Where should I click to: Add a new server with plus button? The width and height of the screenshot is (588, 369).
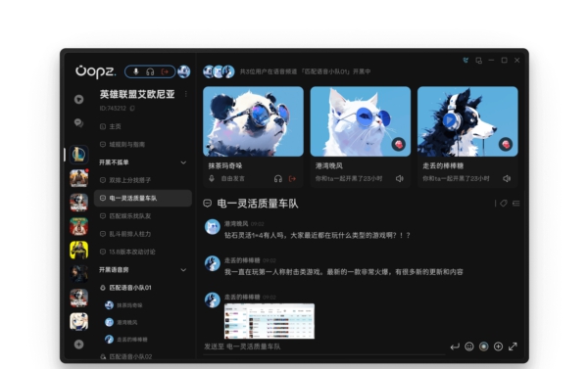(x=78, y=345)
